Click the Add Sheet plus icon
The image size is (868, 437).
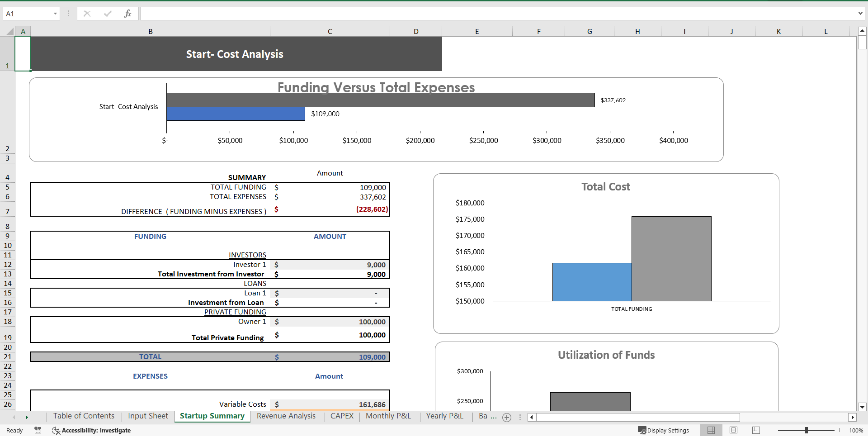(x=507, y=418)
